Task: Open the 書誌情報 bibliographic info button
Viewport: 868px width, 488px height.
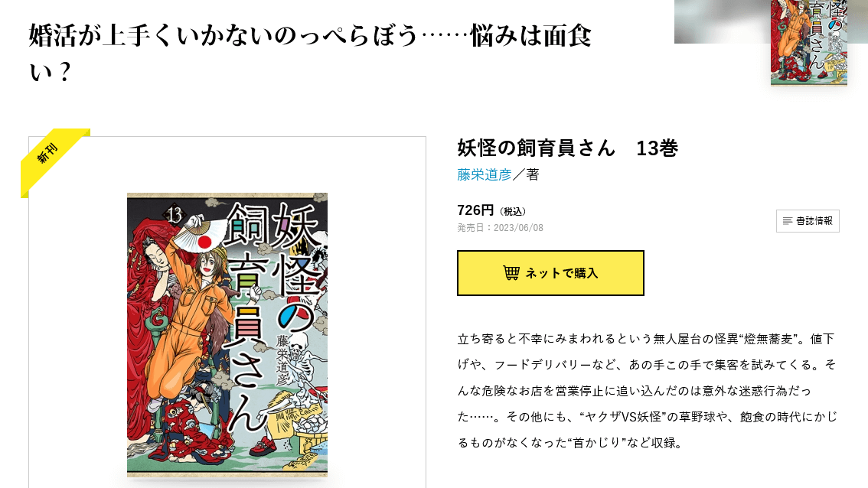Action: point(808,221)
